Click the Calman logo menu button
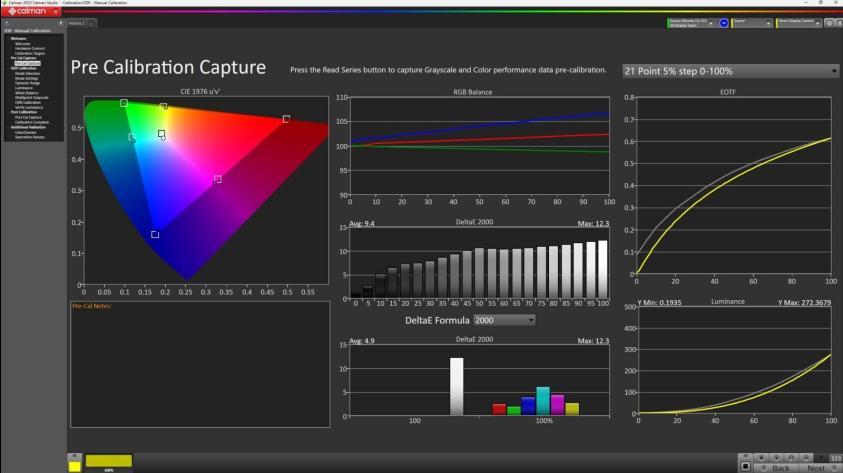The width and height of the screenshot is (843, 473). (x=30, y=11)
